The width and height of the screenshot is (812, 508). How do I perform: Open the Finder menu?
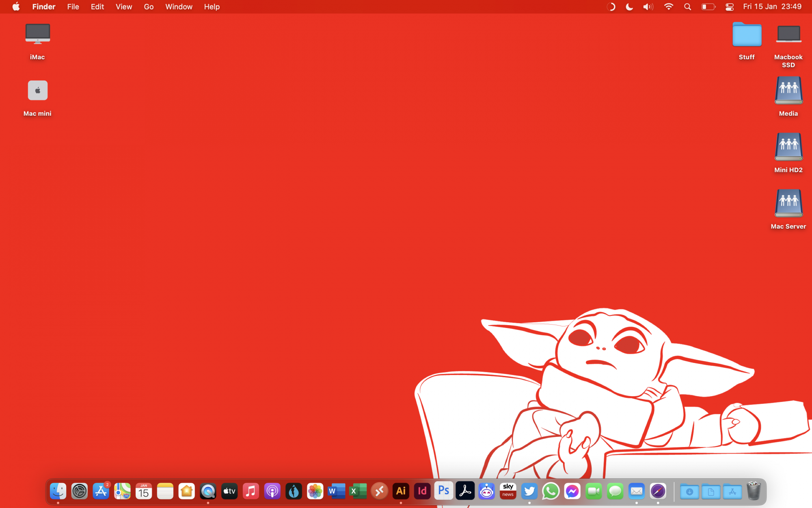(44, 7)
